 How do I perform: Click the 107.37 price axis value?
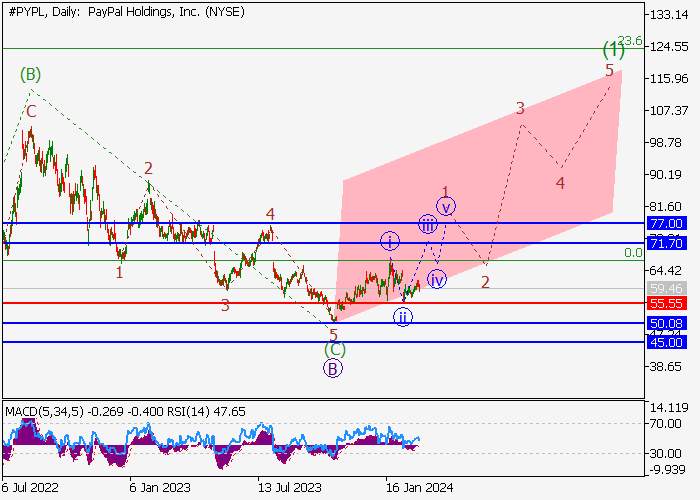click(669, 110)
